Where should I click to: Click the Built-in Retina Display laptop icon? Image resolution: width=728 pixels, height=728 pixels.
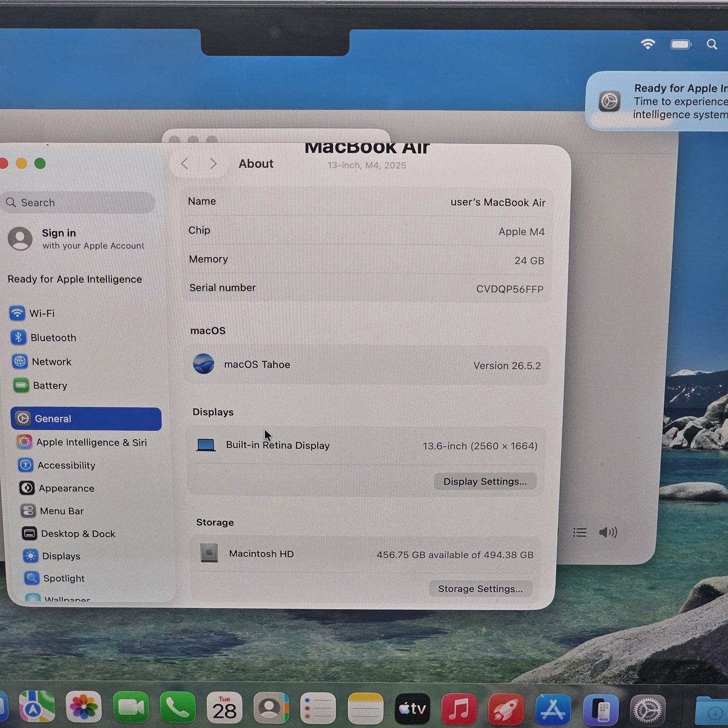coord(206,445)
